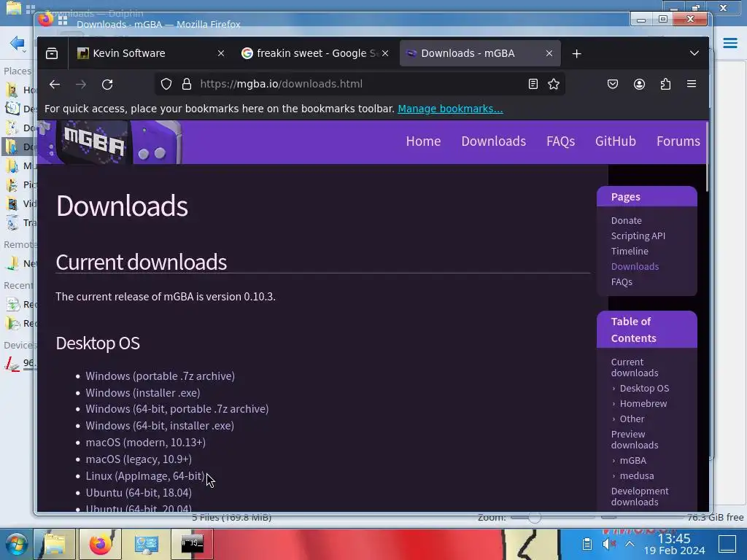Screen dimensions: 747x560
Task: Close the Kevin Software tab
Action: click(x=221, y=53)
